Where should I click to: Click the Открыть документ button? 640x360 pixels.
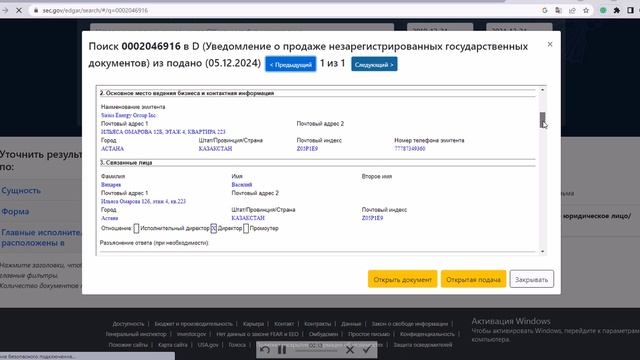coord(402,279)
